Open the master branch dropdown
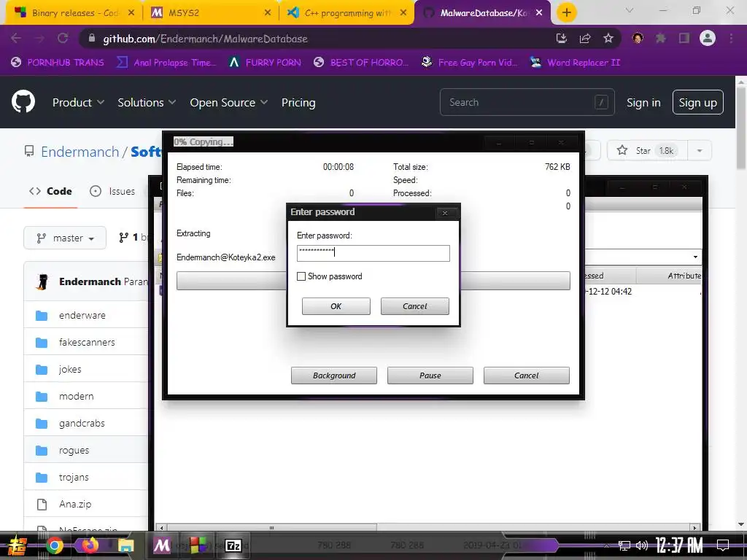 tap(65, 238)
